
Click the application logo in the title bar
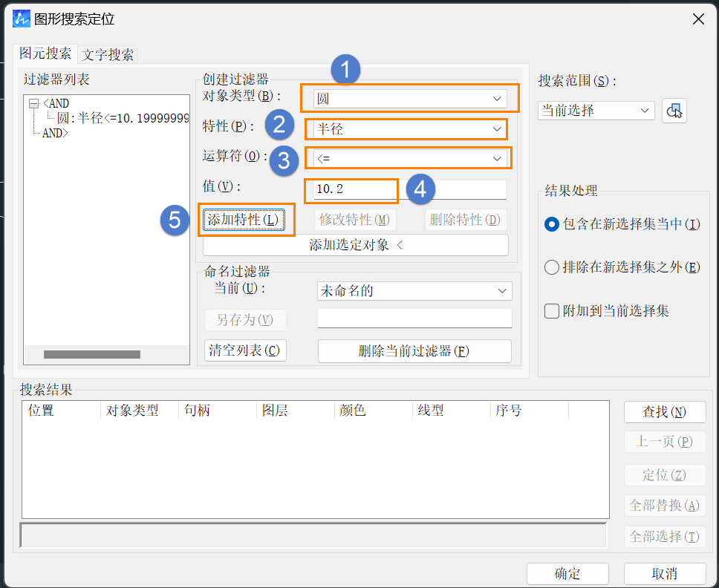(21, 19)
